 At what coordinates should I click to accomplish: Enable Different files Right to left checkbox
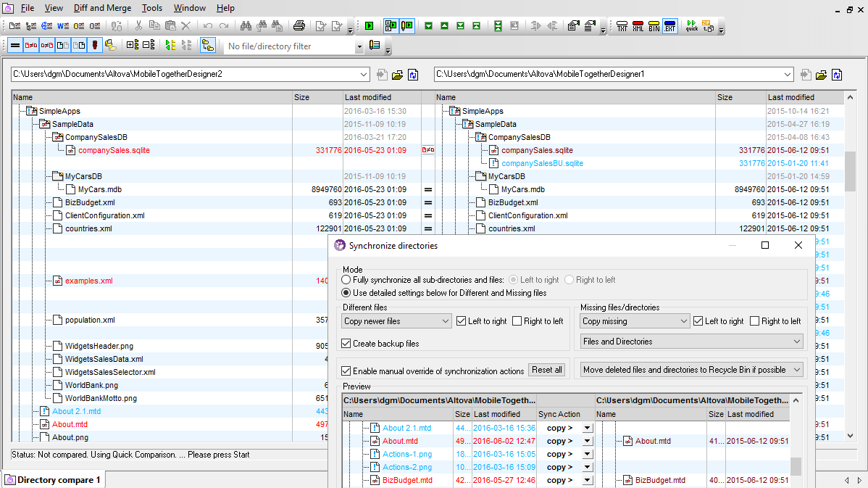[x=517, y=320]
